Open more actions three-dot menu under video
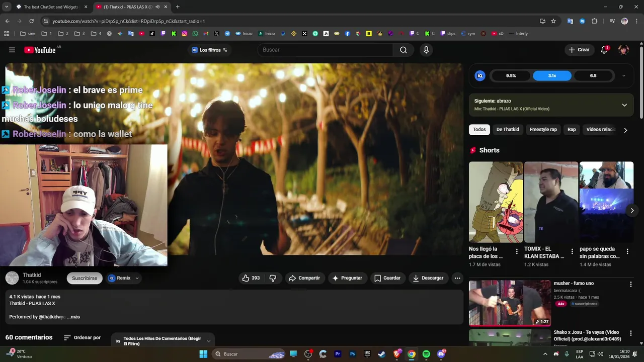 [x=457, y=278]
